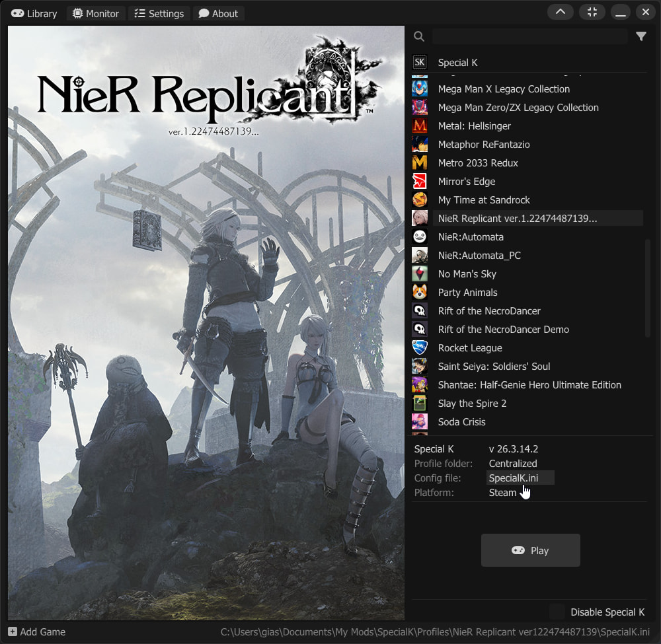661x644 pixels.
Task: Switch to the About tab
Action: pyautogui.click(x=218, y=14)
